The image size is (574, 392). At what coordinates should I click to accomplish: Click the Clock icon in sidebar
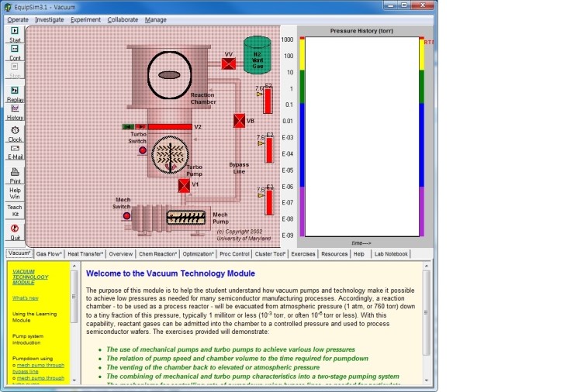[x=15, y=130]
